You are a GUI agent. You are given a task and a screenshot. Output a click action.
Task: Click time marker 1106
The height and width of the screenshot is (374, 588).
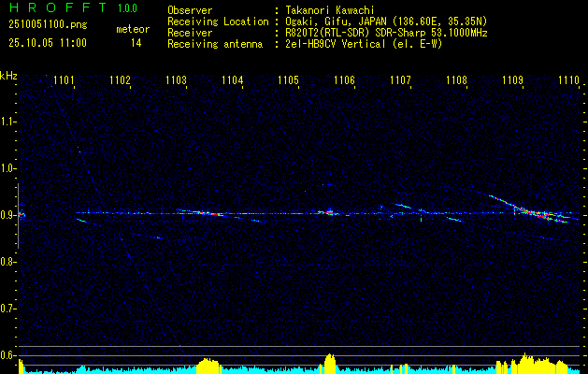(344, 80)
